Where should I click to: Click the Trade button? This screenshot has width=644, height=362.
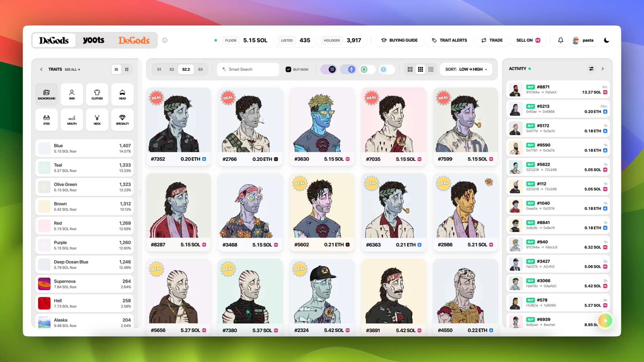point(492,40)
